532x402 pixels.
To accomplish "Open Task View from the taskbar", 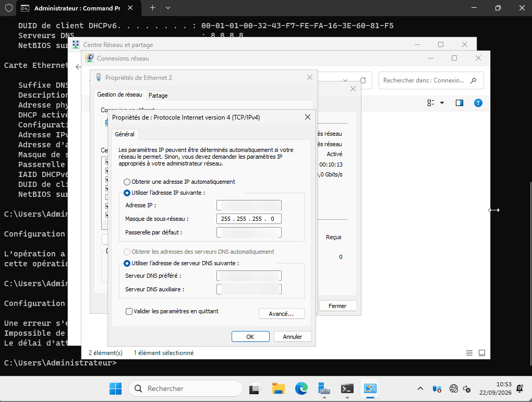I will (255, 389).
